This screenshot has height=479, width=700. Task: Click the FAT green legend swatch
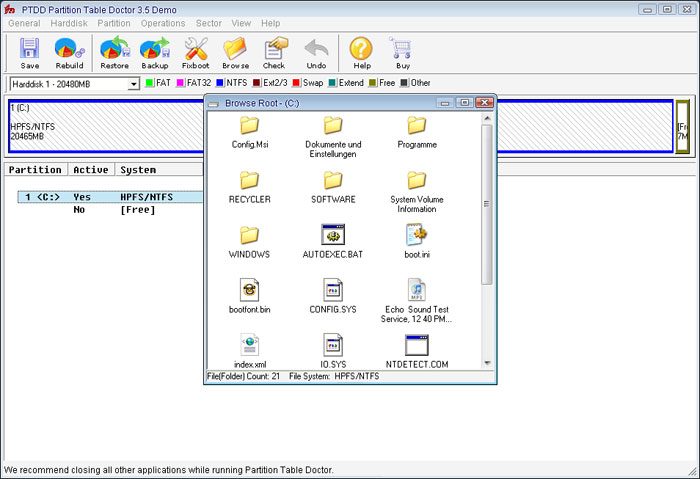tap(150, 83)
